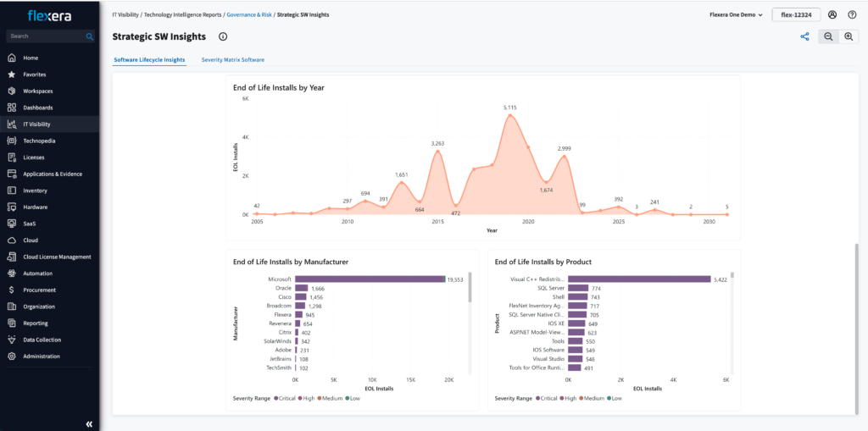Click the search magnifier icon in sidebar
868x431 pixels.
point(90,36)
